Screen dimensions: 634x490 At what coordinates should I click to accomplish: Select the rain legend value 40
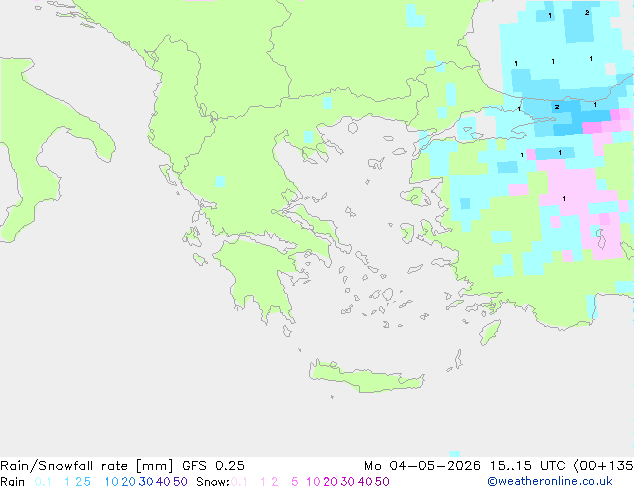tap(163, 482)
